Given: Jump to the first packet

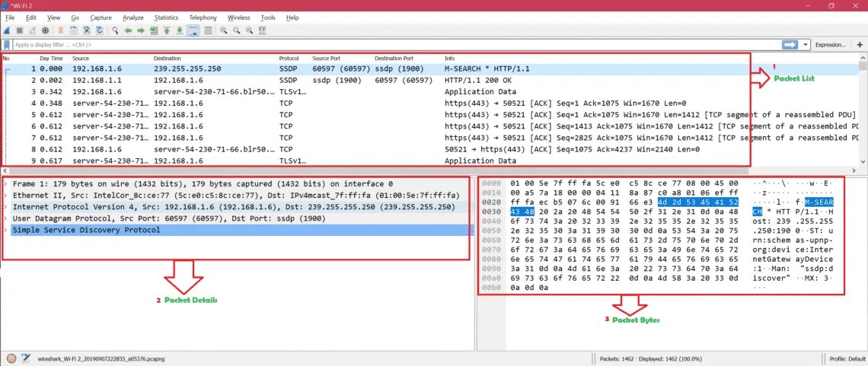Looking at the screenshot, I should [x=167, y=30].
